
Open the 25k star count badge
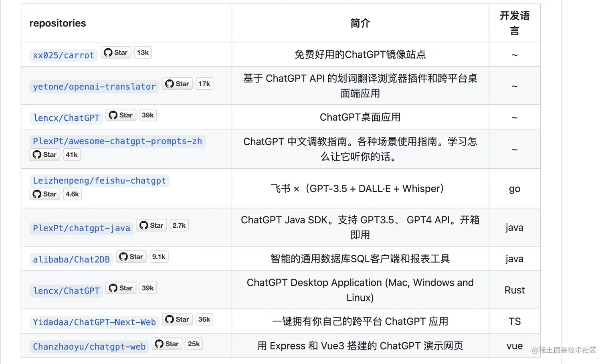click(194, 344)
